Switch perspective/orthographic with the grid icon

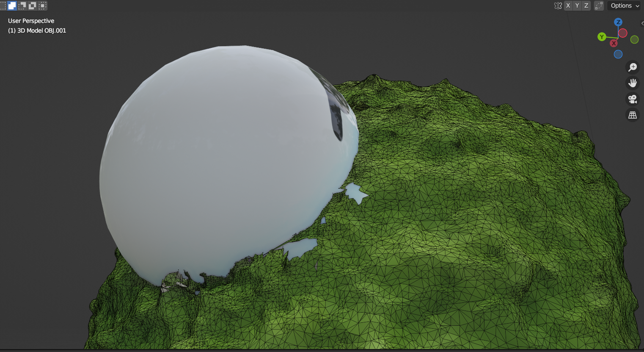point(633,115)
